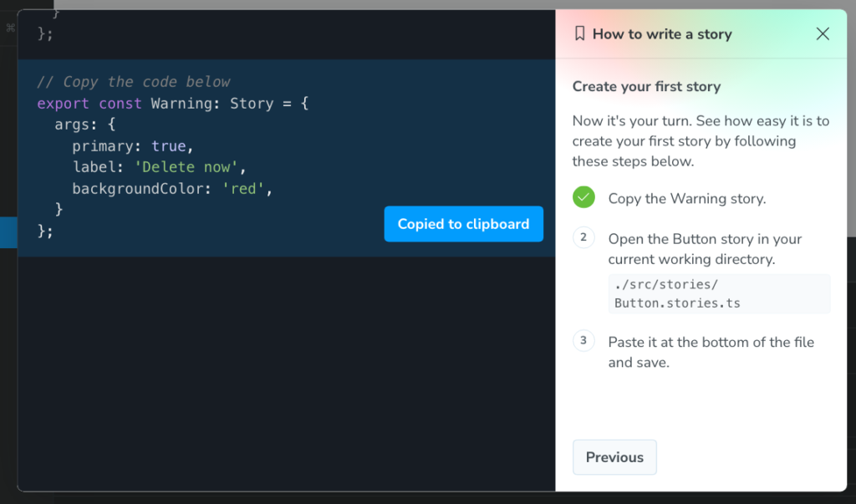Click the green checkmark for the completed step

tap(583, 198)
